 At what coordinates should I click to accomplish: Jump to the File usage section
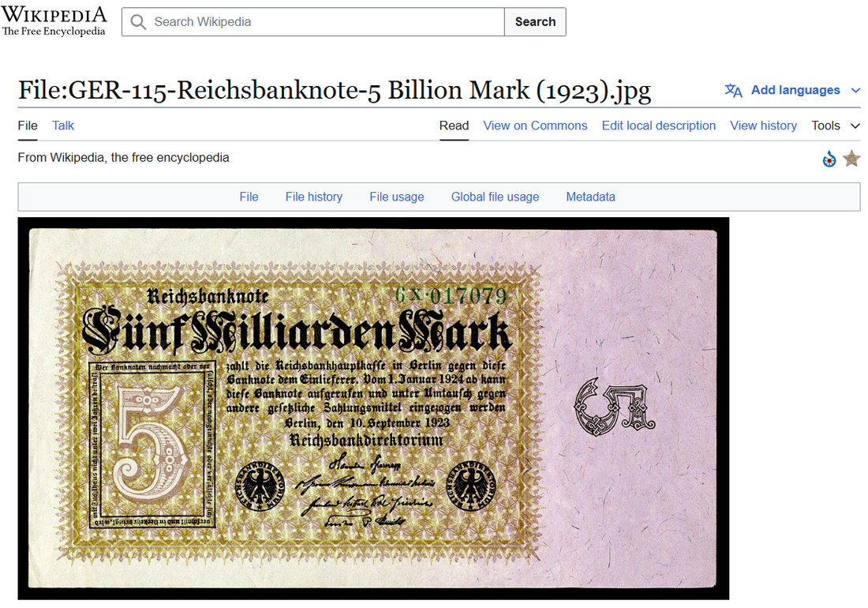pyautogui.click(x=397, y=197)
